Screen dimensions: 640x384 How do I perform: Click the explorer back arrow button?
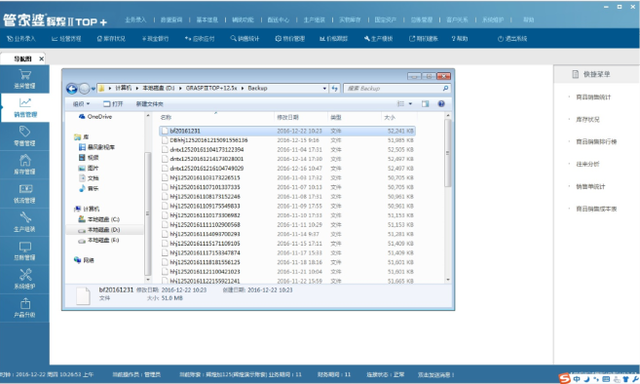pyautogui.click(x=72, y=89)
